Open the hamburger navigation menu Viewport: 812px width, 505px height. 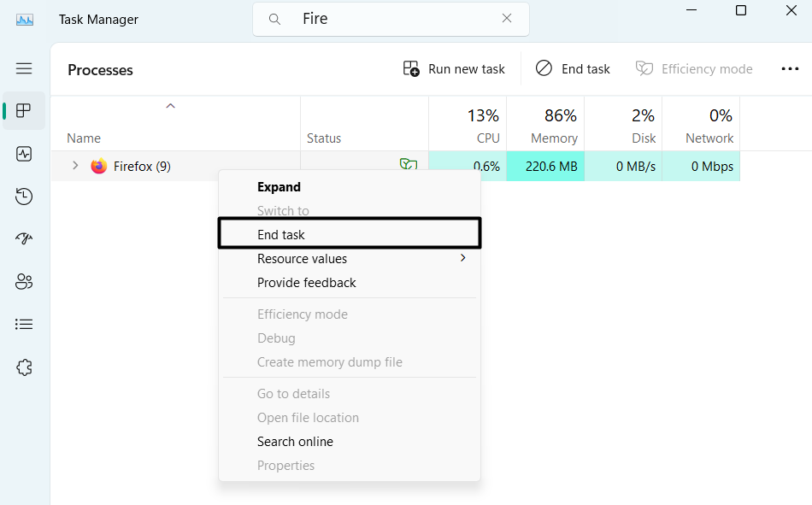(24, 68)
